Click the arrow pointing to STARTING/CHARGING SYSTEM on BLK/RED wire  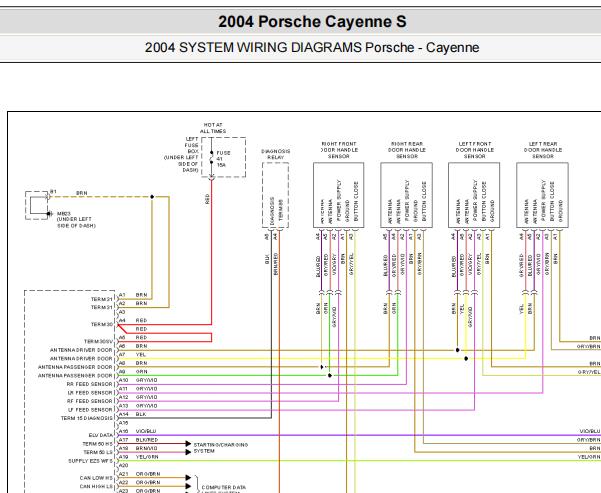point(188,444)
